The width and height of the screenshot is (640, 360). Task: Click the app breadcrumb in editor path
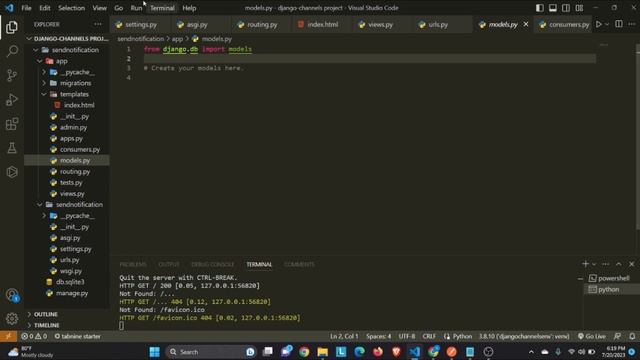coord(177,39)
